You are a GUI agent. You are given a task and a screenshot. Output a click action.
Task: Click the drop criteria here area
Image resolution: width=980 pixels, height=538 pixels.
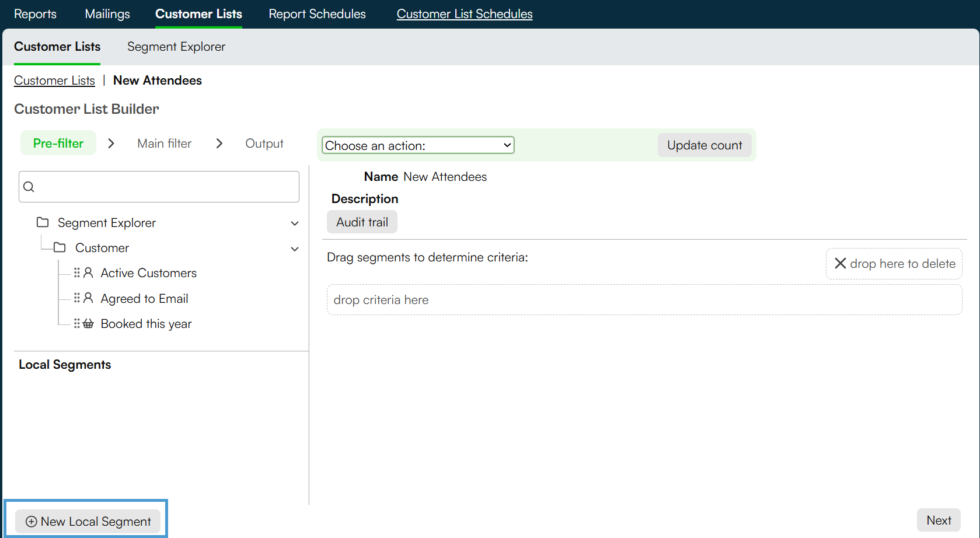click(644, 300)
